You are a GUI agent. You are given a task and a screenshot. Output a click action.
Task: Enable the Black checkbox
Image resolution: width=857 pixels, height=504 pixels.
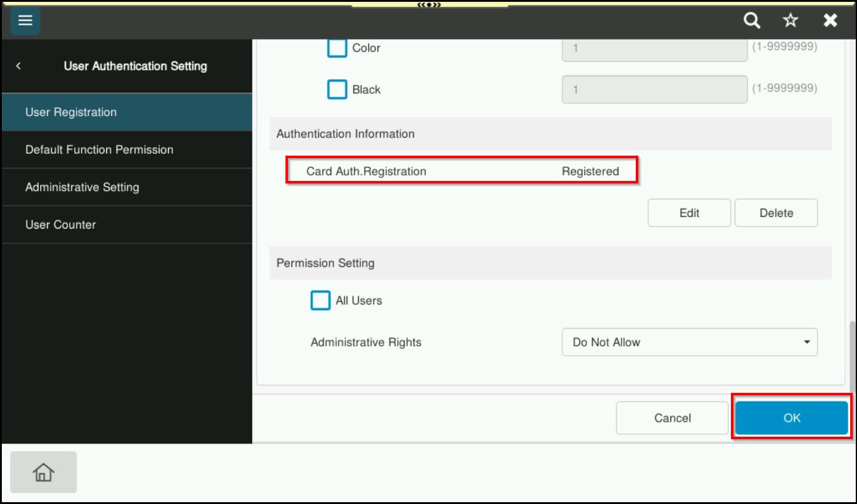tap(337, 90)
